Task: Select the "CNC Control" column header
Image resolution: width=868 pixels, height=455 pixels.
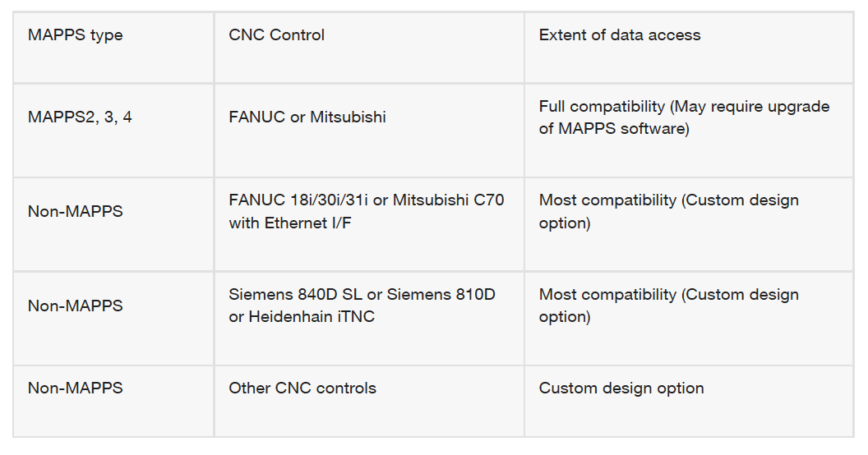Action: (x=276, y=35)
